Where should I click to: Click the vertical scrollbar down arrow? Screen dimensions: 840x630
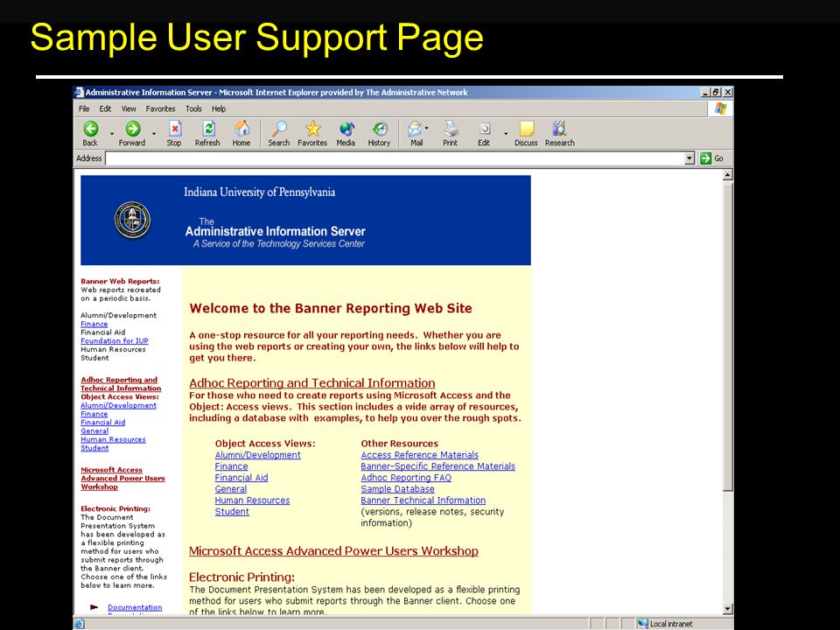(727, 609)
